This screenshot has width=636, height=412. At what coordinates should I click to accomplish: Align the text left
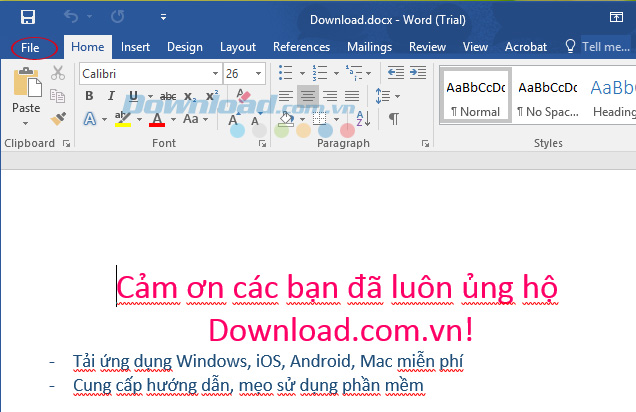(286, 96)
